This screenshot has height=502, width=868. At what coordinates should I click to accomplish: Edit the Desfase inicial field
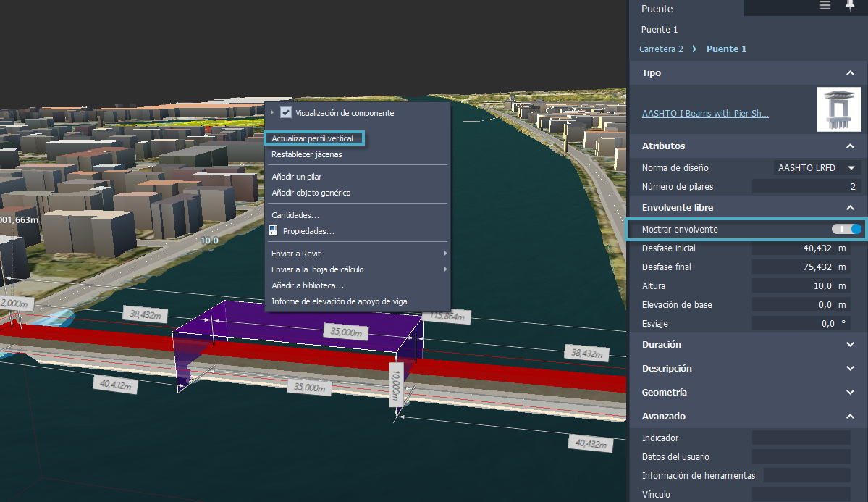pos(801,248)
